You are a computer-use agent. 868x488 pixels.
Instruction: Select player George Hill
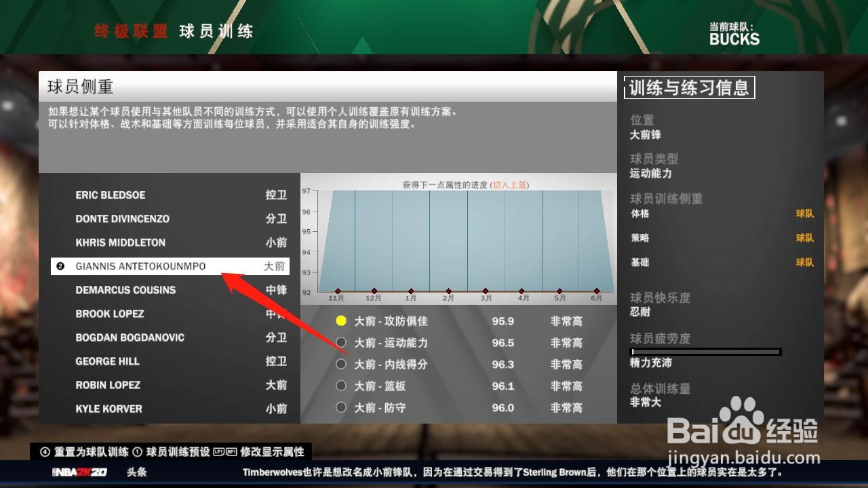[170, 361]
